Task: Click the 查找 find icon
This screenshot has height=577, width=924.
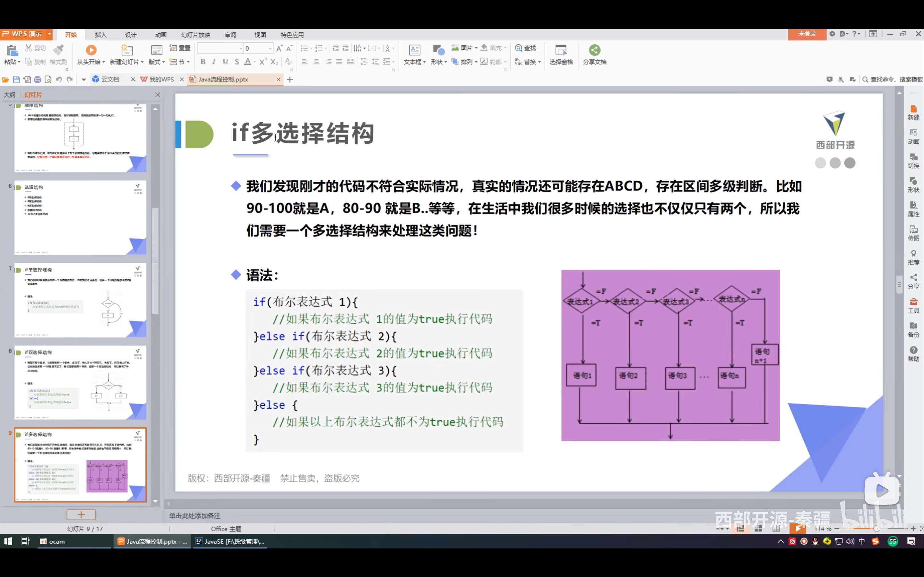Action: [519, 48]
